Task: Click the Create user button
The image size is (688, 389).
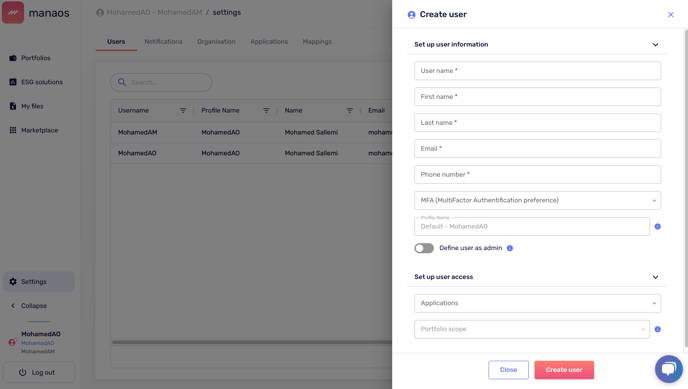Action: 564,370
